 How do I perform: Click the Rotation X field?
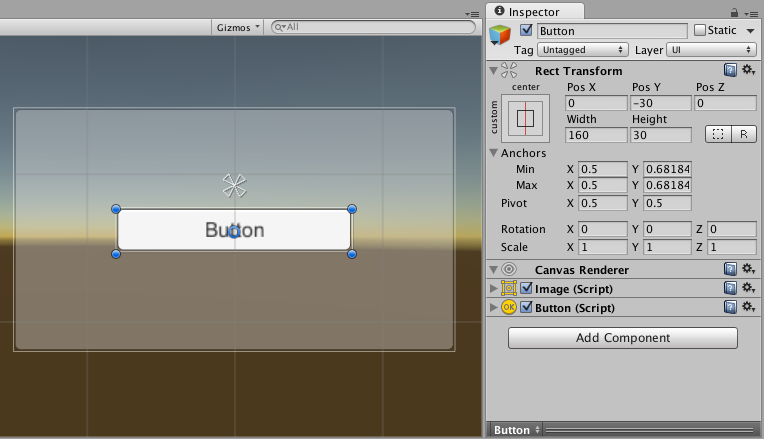pyautogui.click(x=602, y=229)
